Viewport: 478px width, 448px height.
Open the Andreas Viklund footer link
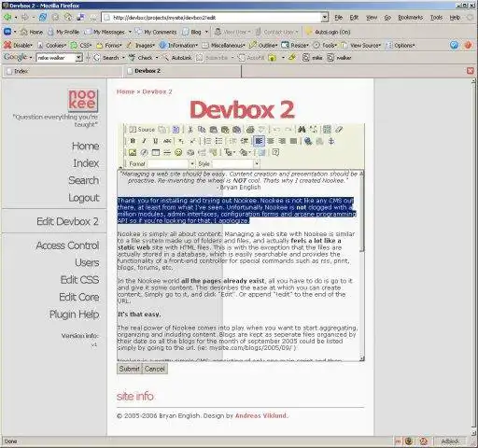(260, 415)
